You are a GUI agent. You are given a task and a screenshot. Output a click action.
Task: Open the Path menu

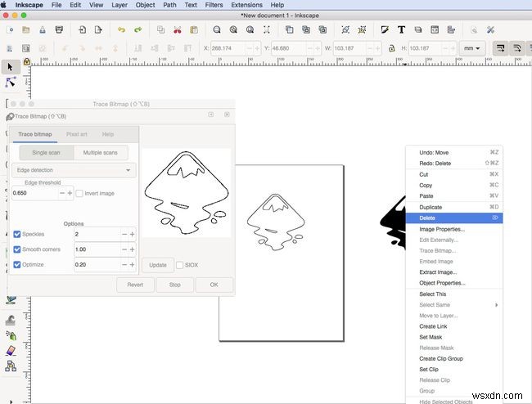[x=169, y=5]
